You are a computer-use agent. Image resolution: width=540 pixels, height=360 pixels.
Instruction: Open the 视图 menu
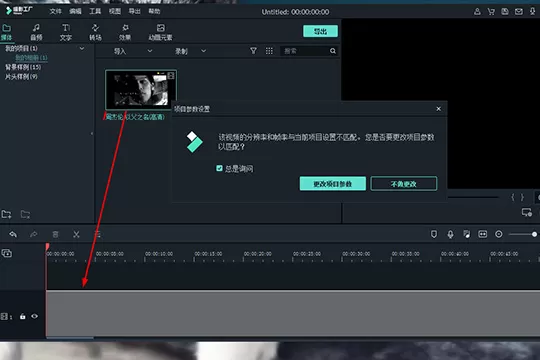[x=115, y=11]
